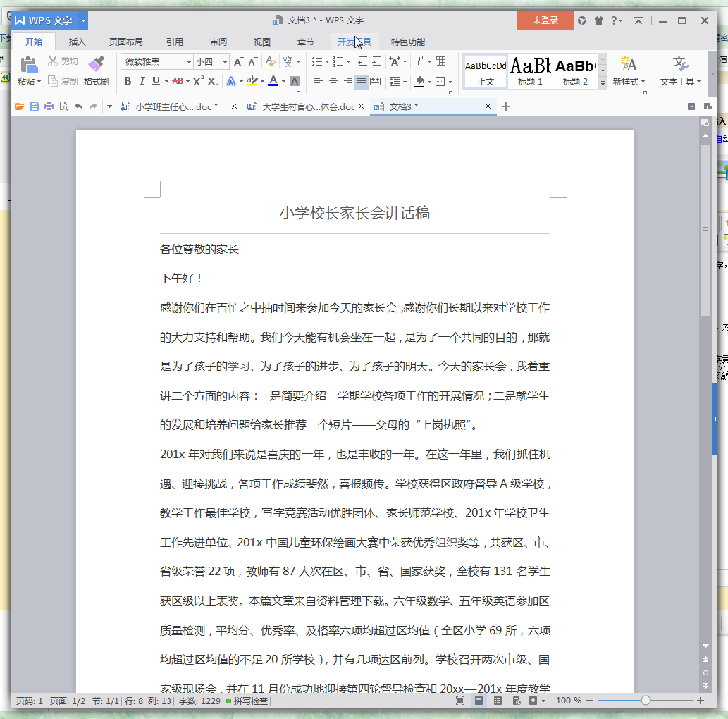Close the 大学生村官心...体会.doc tab
Screen dimensions: 728x719
click(x=361, y=106)
